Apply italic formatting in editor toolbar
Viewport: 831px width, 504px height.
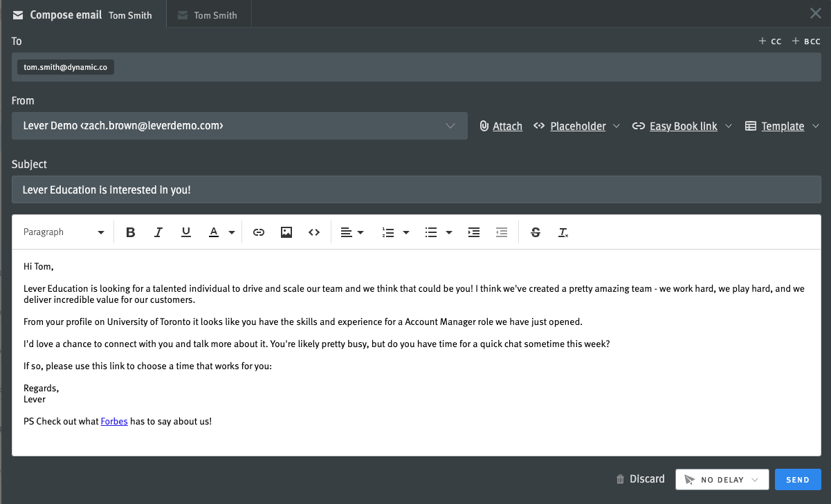tap(158, 232)
